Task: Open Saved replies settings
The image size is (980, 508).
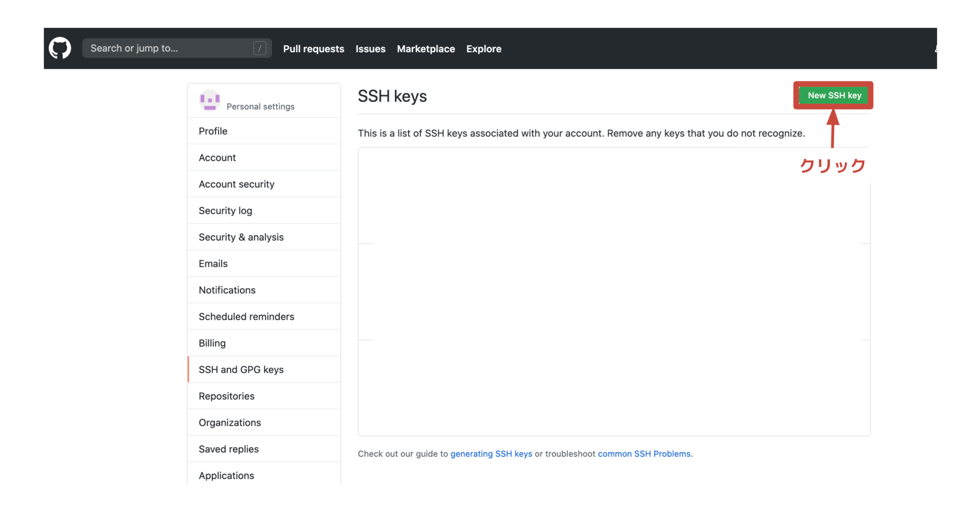Action: [228, 449]
